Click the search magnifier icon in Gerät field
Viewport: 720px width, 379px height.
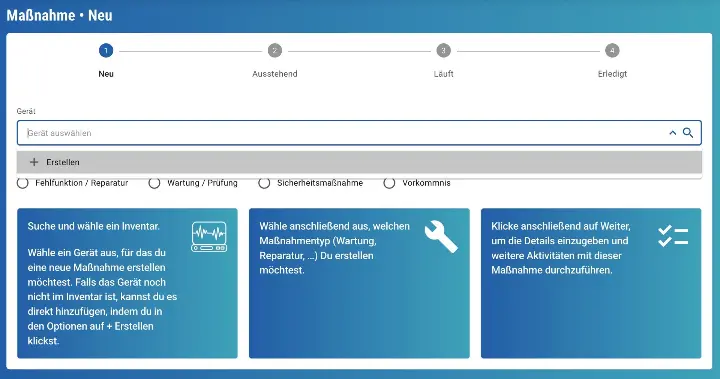click(687, 133)
